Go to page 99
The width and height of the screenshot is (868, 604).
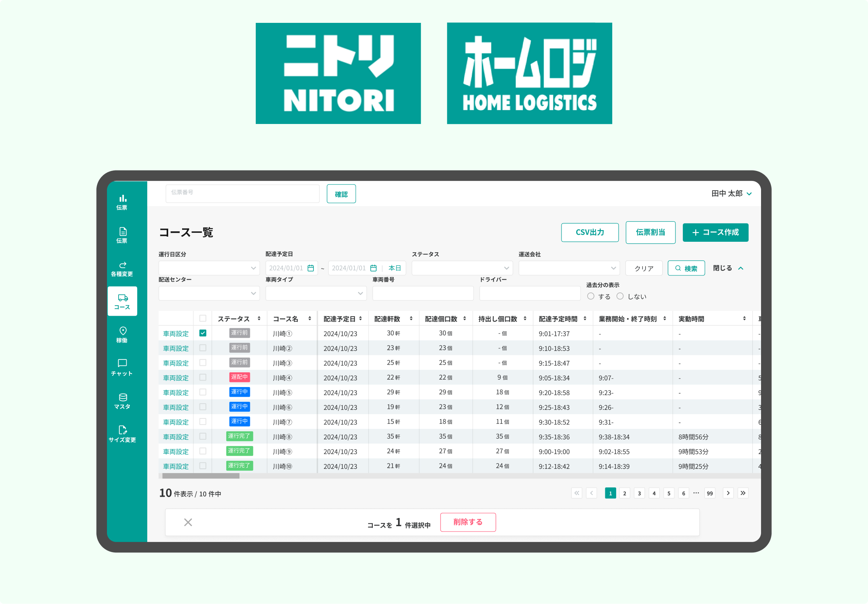[710, 493]
